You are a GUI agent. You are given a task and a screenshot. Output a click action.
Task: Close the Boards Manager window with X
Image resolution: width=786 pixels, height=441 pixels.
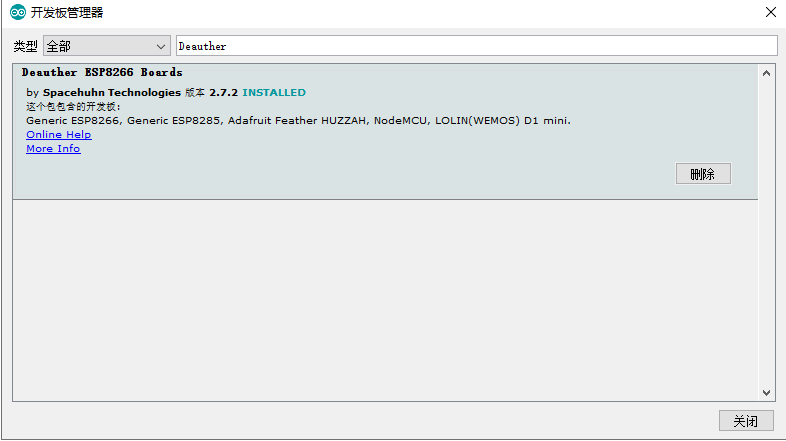(x=770, y=13)
